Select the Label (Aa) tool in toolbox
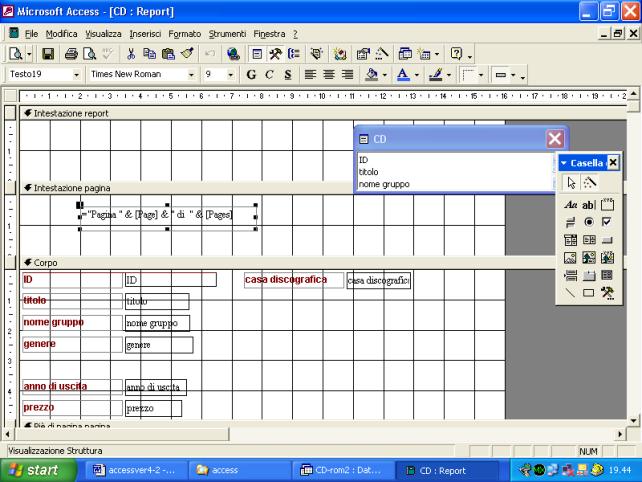 570,204
